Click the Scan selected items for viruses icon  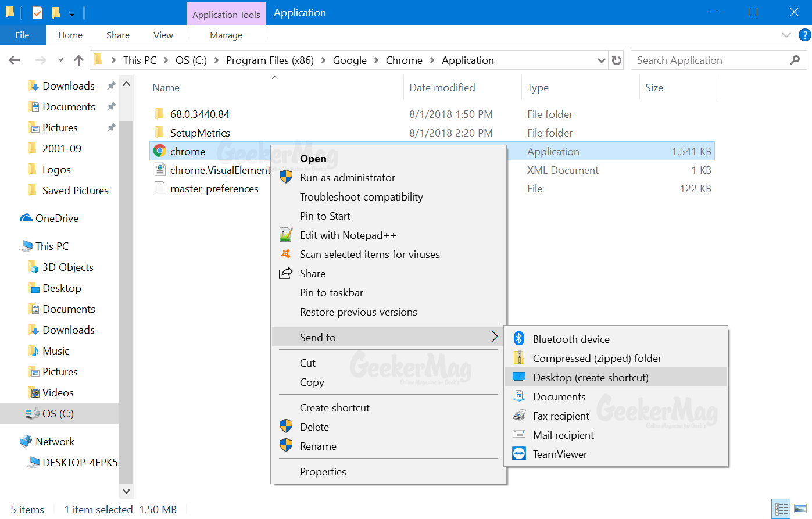point(285,254)
